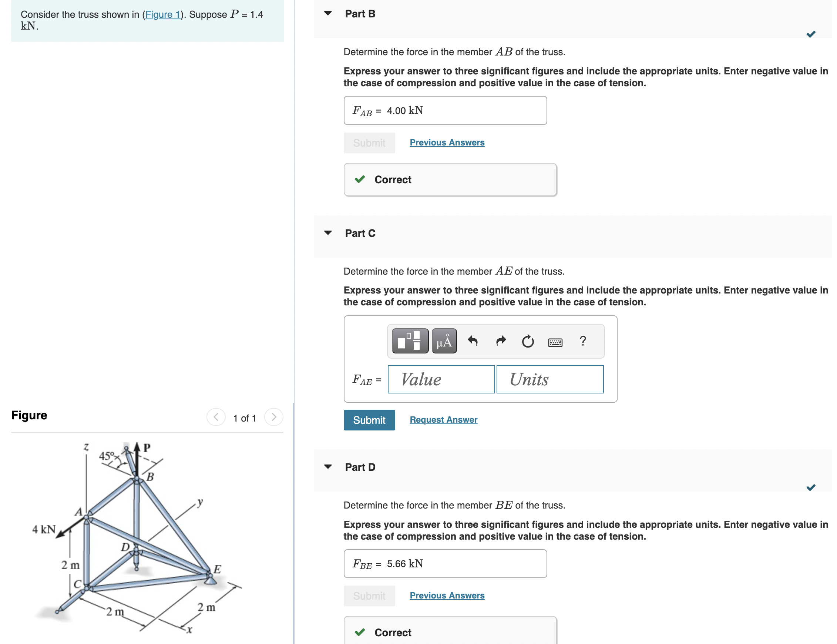Click the reset icon in the equation toolbar
Image resolution: width=837 pixels, height=644 pixels.
coord(527,341)
